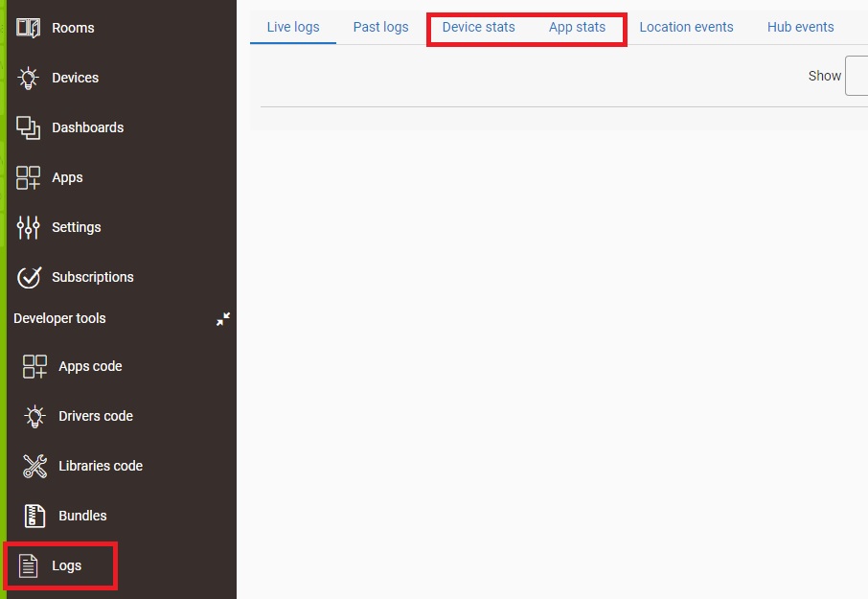Open Settings sidebar label
The height and width of the screenshot is (599, 868).
(77, 227)
